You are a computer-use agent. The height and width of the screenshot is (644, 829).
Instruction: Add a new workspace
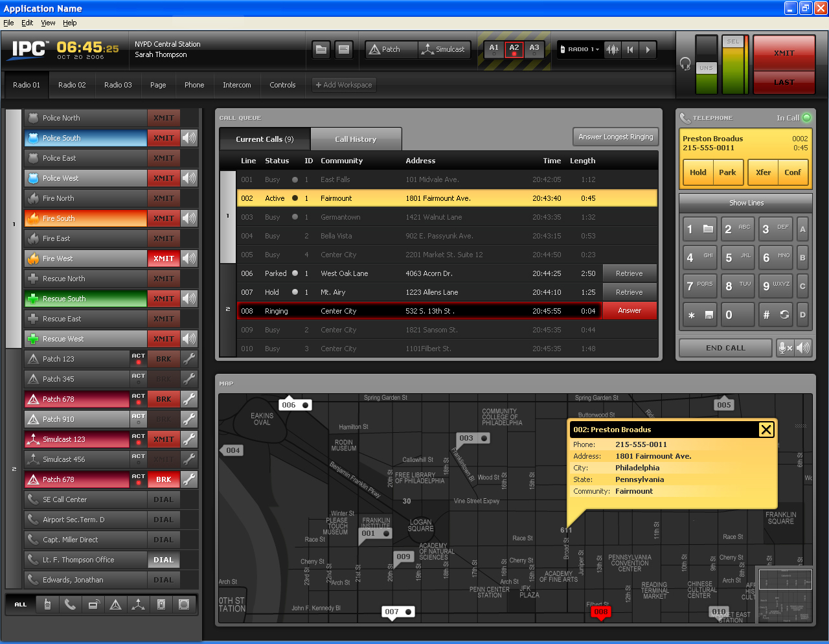pos(343,85)
